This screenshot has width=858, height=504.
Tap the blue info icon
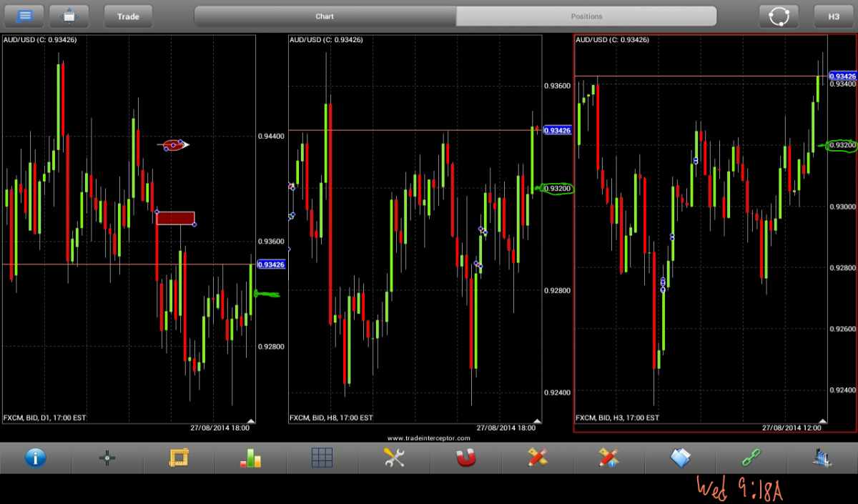pyautogui.click(x=36, y=458)
